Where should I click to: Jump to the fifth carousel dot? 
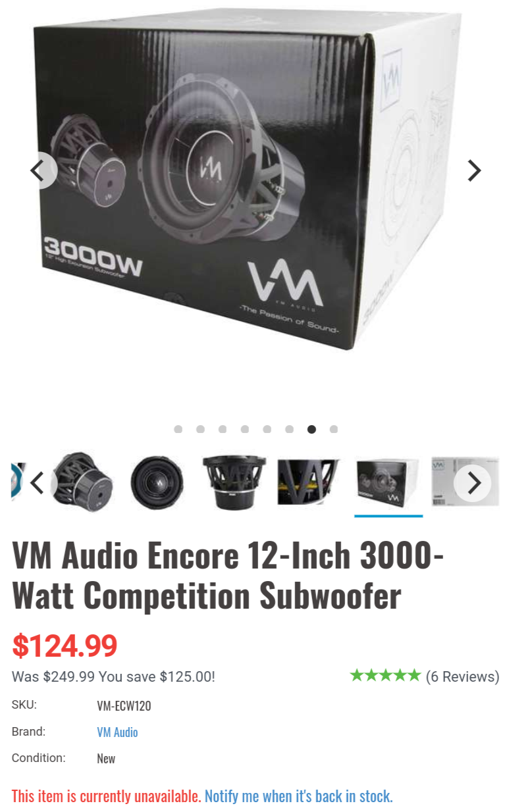click(267, 429)
